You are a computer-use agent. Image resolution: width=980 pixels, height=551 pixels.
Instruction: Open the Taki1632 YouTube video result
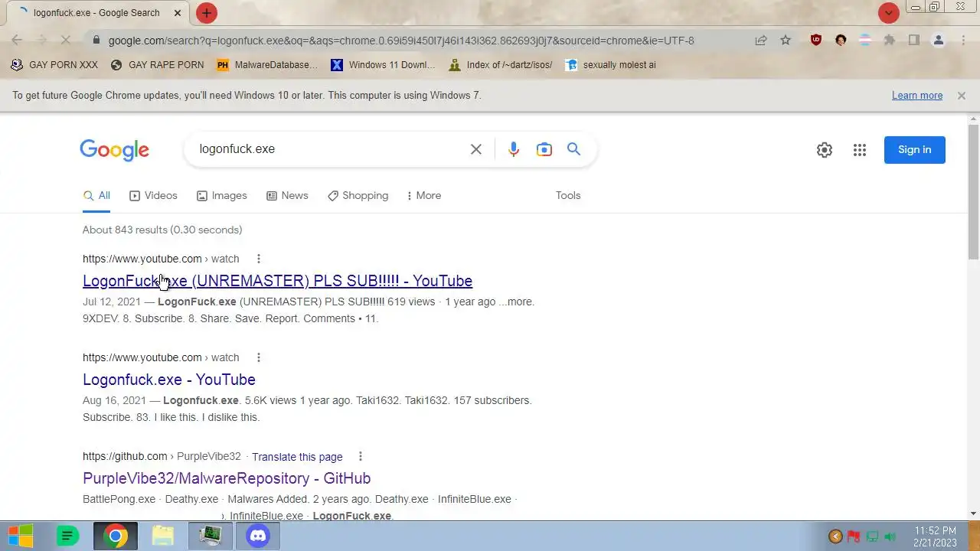coord(169,380)
